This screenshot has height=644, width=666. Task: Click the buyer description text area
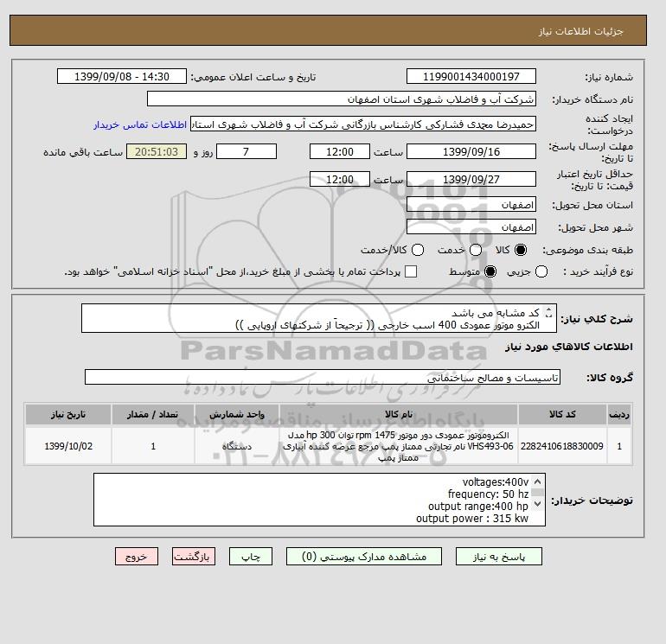coord(319,500)
